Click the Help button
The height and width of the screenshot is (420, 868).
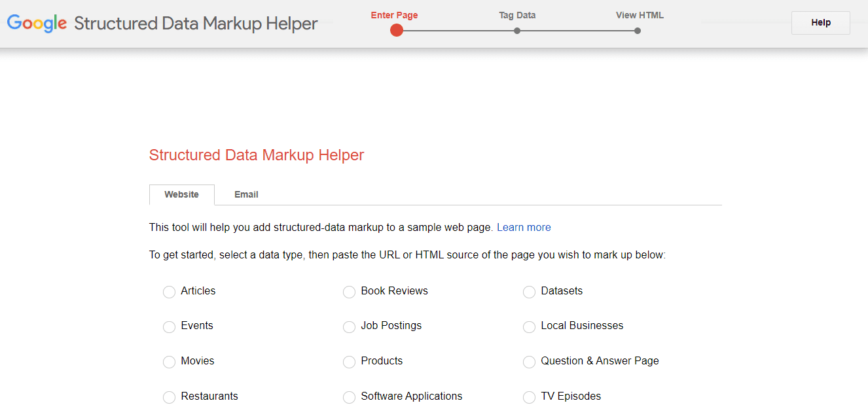[820, 22]
